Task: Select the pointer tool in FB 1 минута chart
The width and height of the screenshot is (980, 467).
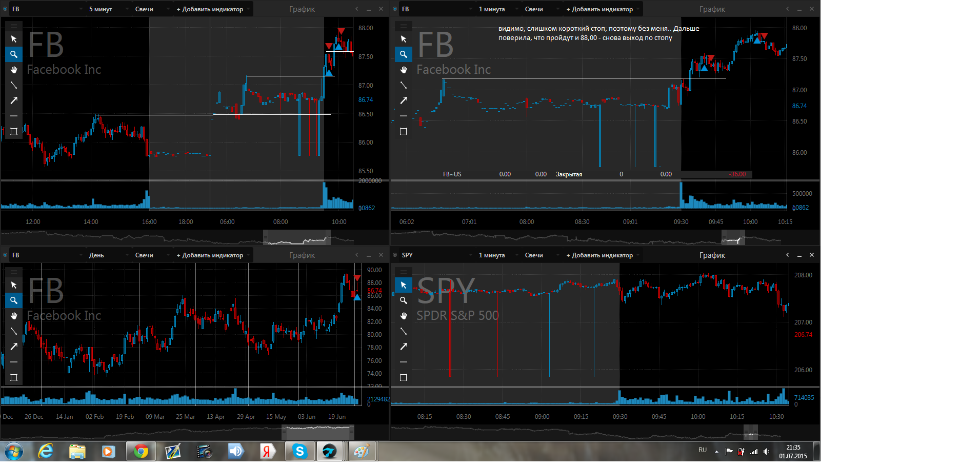Action: [404, 39]
